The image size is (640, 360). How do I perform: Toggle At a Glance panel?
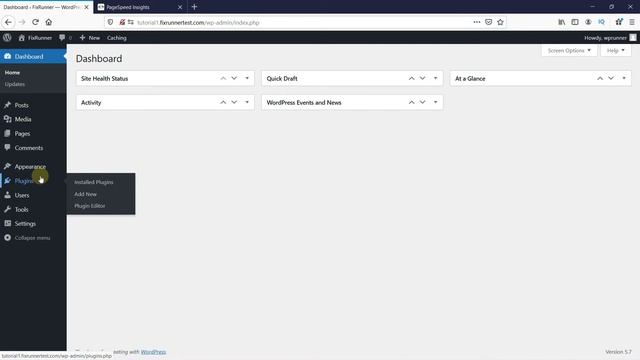pos(624,78)
